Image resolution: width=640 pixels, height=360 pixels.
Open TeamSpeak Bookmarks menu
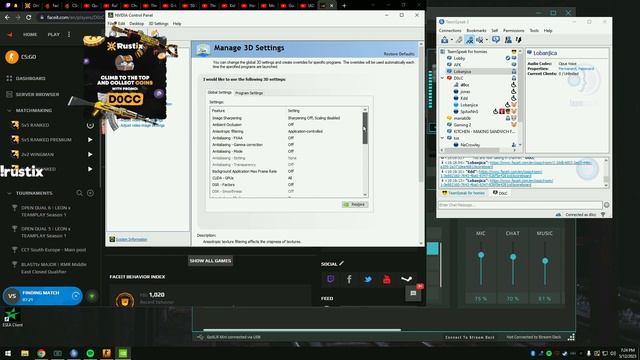[476, 31]
